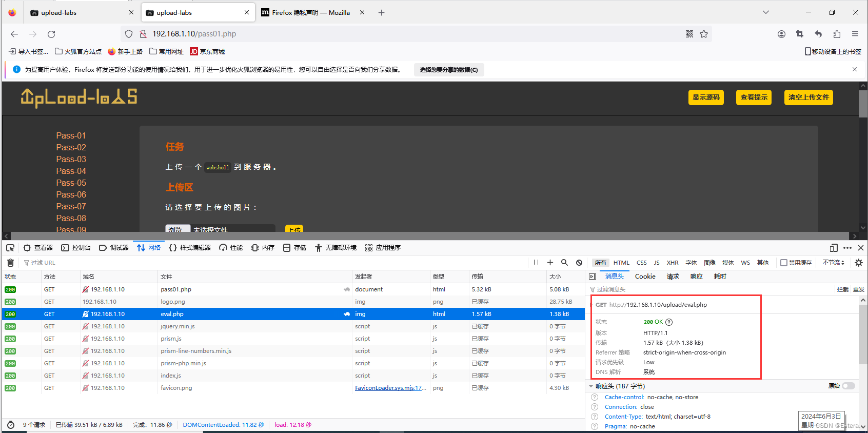
Task: Click the 重发 resend button
Action: click(x=859, y=290)
